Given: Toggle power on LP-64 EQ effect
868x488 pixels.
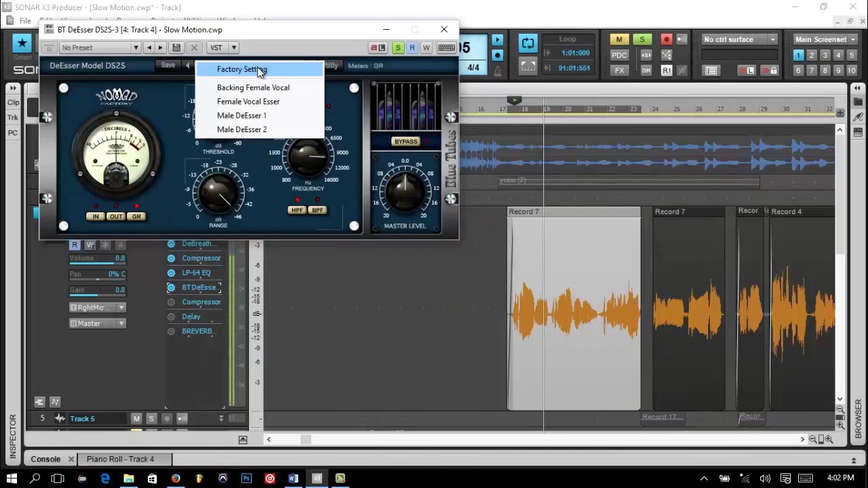Looking at the screenshot, I should tap(171, 273).
